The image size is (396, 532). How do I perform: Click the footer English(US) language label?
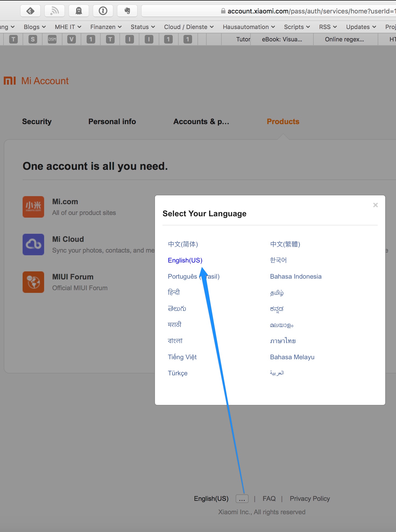pyautogui.click(x=211, y=499)
